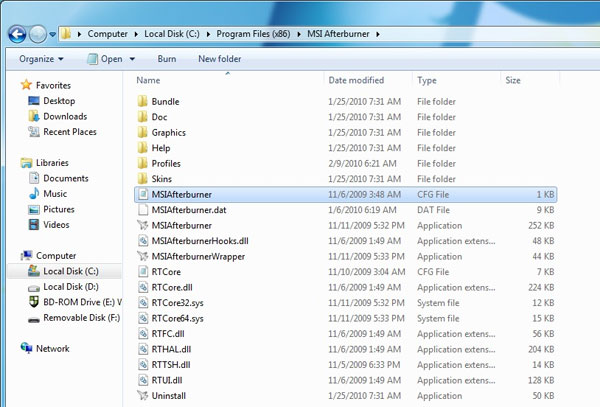The height and width of the screenshot is (407, 600).
Task: Click the RTFC.dll file icon
Action: pos(143,334)
